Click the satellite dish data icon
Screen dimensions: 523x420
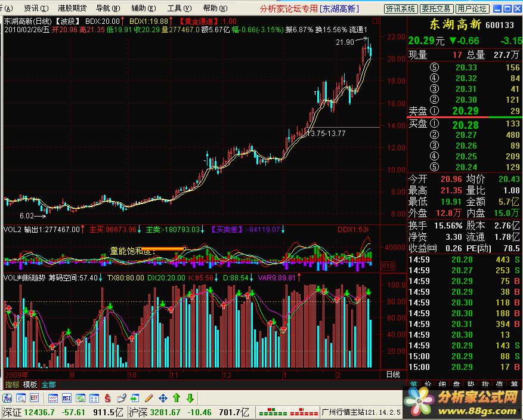[122, 398]
